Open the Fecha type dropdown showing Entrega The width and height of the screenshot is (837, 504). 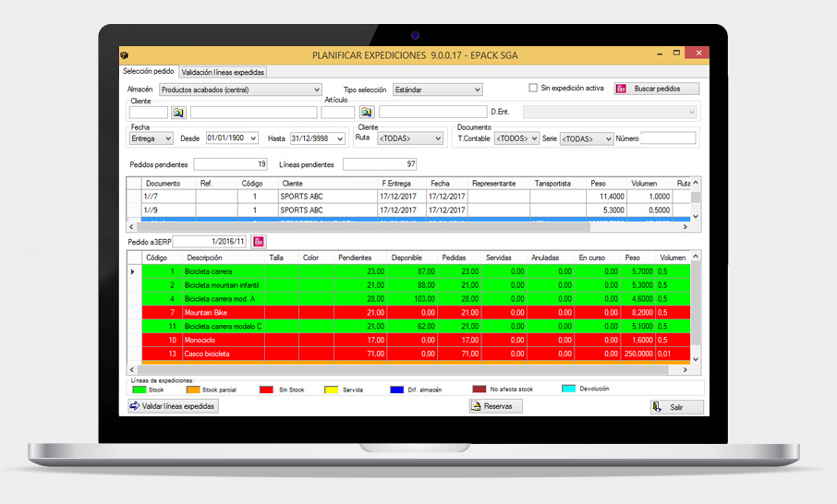coord(167,138)
